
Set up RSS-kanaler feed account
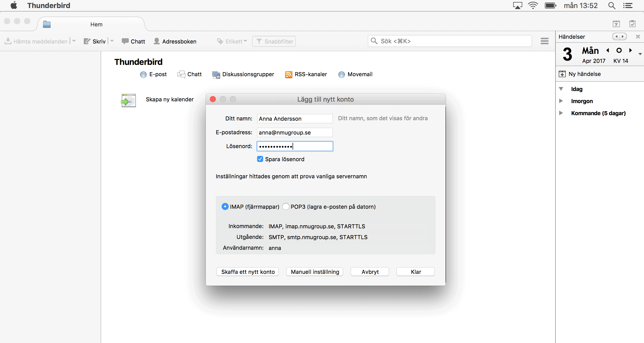click(x=306, y=74)
